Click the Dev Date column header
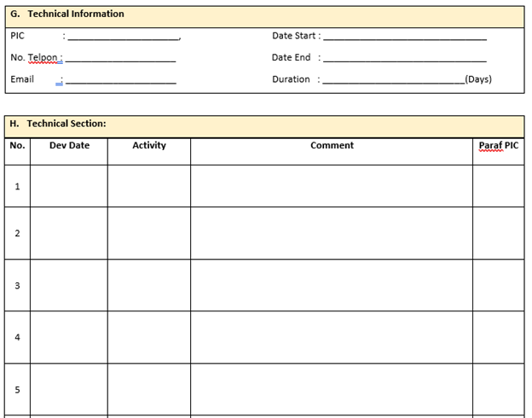Image resolution: width=532 pixels, height=418 pixels. 69,145
